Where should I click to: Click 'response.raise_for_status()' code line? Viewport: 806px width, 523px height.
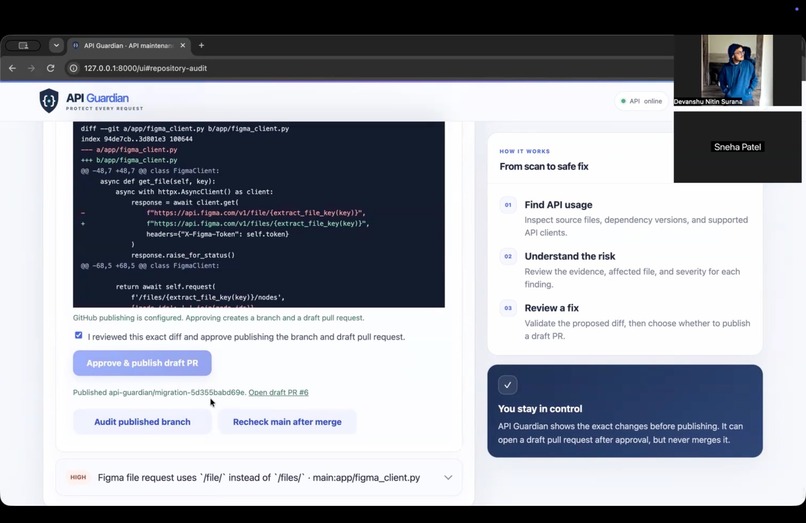point(183,255)
